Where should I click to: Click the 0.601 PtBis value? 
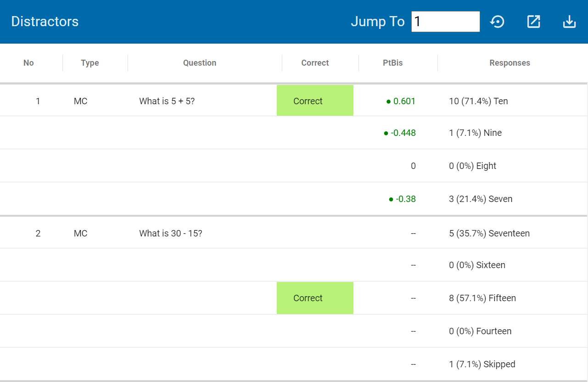click(x=404, y=101)
